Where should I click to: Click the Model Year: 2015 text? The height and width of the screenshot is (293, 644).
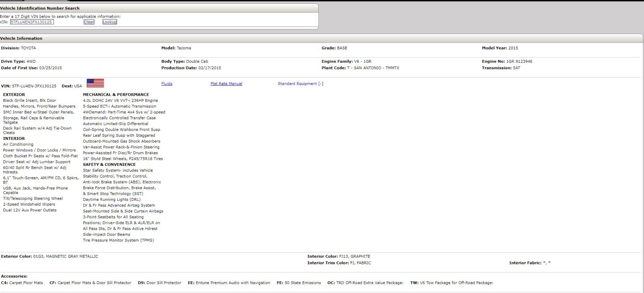(x=500, y=48)
